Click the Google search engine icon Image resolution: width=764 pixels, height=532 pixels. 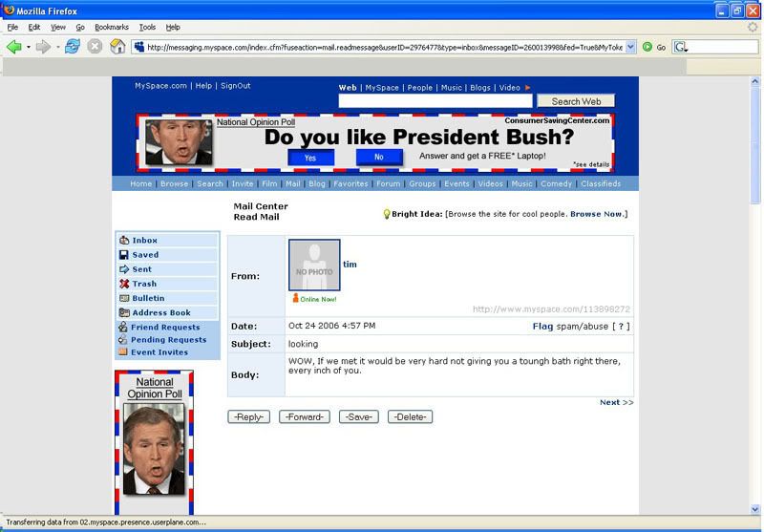coord(680,47)
